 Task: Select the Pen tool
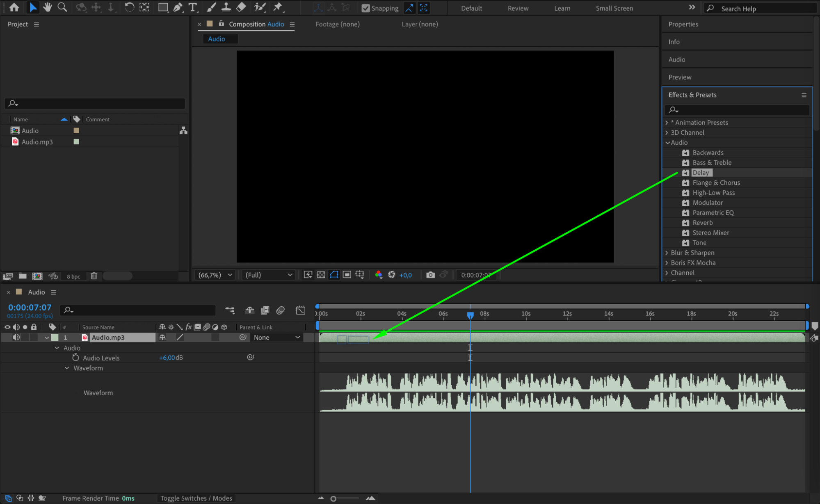coord(178,7)
